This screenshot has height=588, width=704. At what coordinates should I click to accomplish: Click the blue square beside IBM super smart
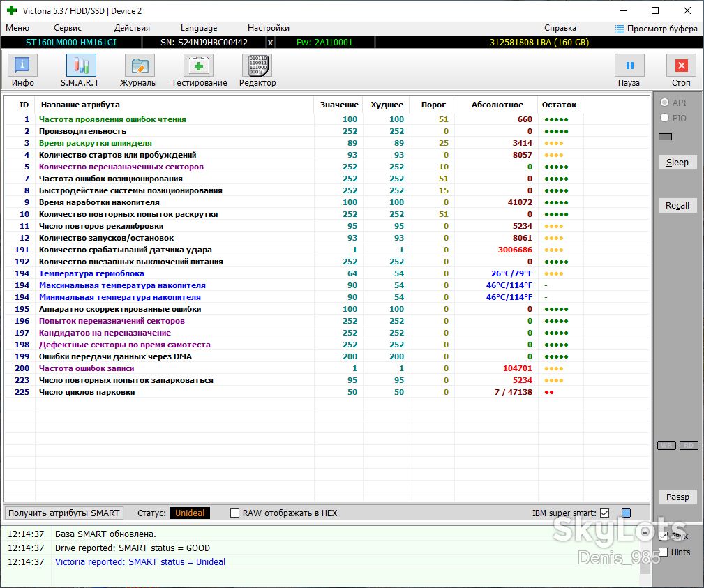tap(626, 513)
